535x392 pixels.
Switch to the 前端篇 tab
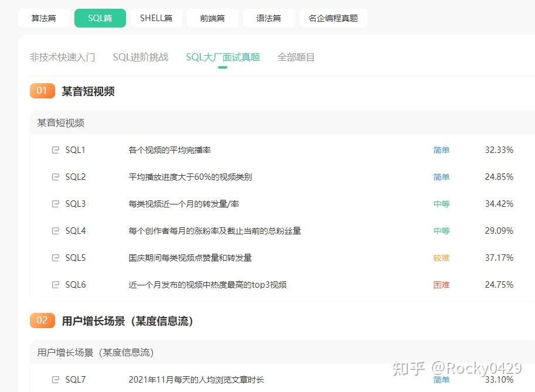click(212, 18)
